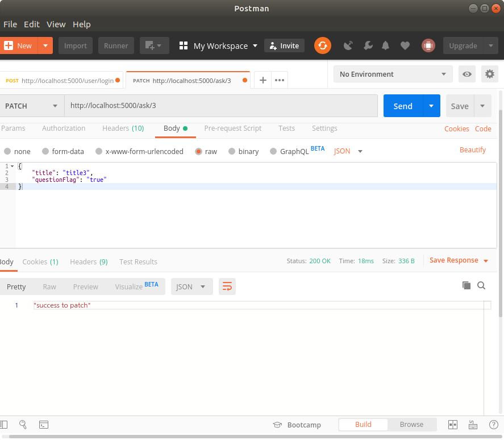Toggle the sidebar icon in status bar
Image resolution: width=504 pixels, height=440 pixels.
(3, 425)
